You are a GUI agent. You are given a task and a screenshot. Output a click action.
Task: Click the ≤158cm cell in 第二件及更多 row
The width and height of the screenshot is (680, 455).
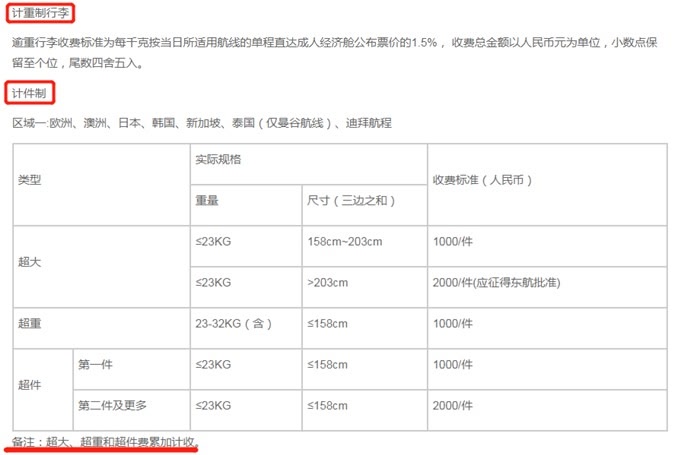point(365,410)
